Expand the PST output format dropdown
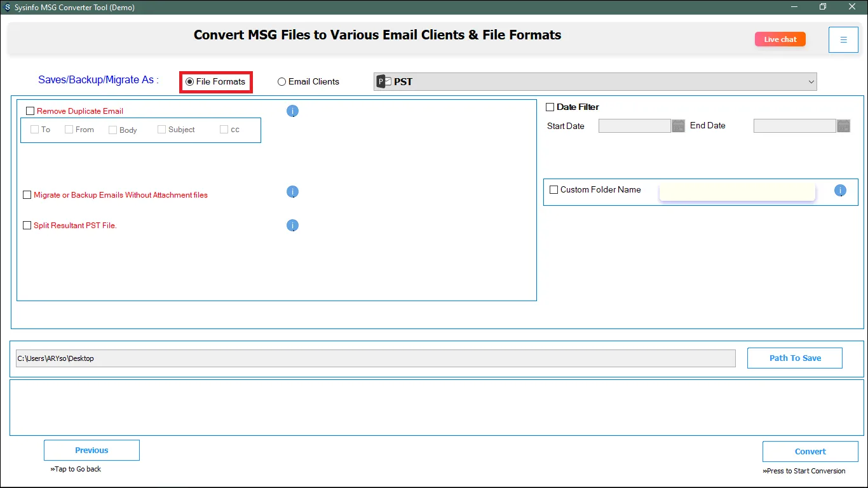 [x=595, y=81]
